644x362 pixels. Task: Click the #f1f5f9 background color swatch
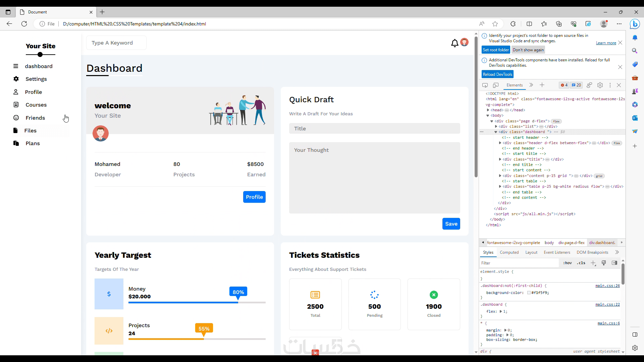click(529, 293)
